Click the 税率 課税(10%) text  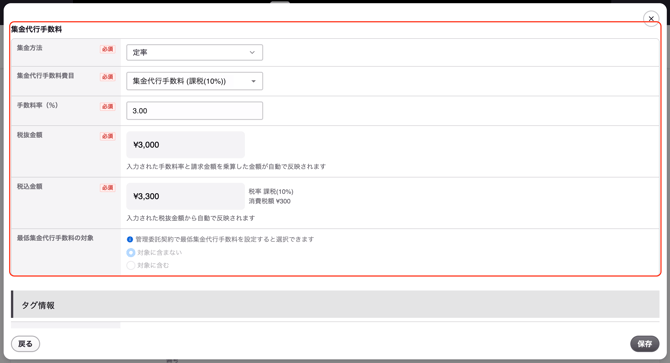click(x=271, y=192)
